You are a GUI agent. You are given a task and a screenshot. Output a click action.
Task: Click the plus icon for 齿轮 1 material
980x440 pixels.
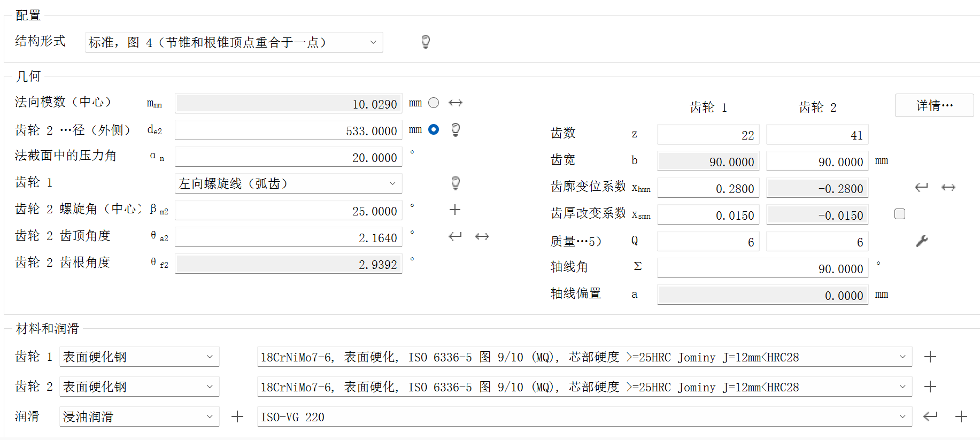[x=930, y=357]
